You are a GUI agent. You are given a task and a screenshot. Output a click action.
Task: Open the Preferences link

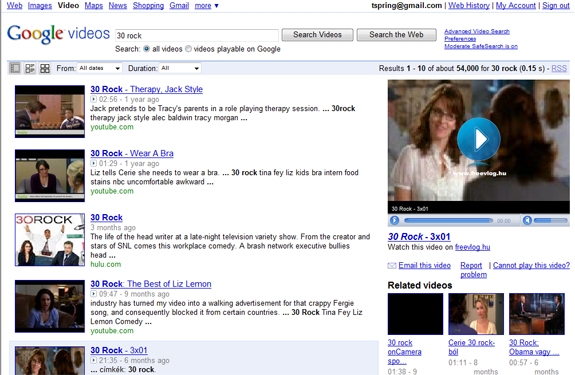coord(460,39)
